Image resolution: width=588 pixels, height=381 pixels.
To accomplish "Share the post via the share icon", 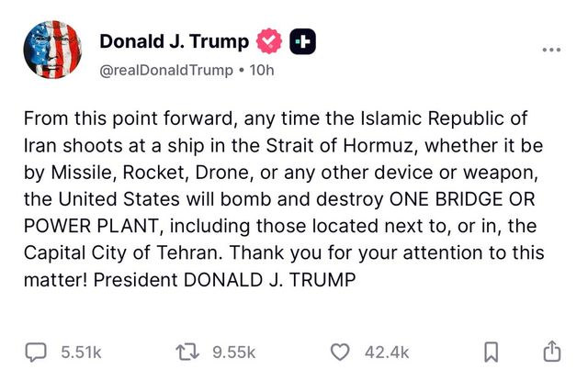I will [x=552, y=351].
